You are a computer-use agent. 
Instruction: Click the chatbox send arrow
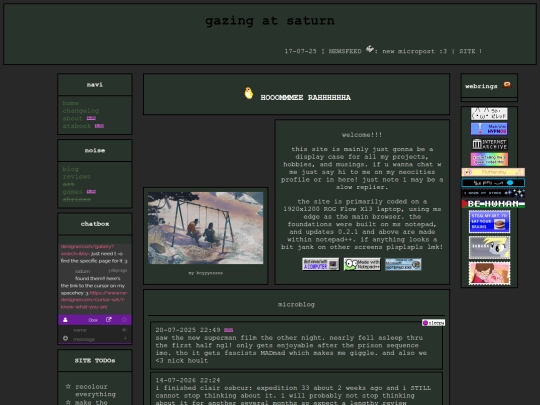pyautogui.click(x=125, y=339)
